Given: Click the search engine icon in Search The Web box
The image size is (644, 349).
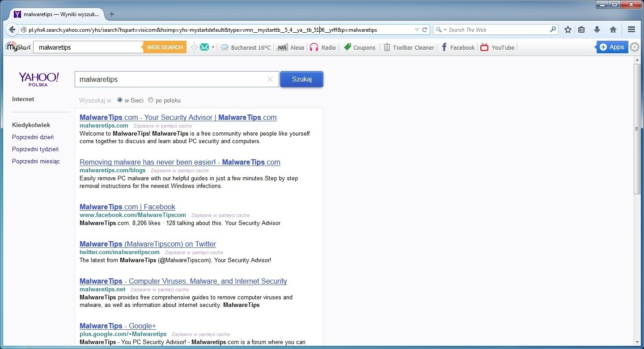Looking at the screenshot, I should 438,30.
